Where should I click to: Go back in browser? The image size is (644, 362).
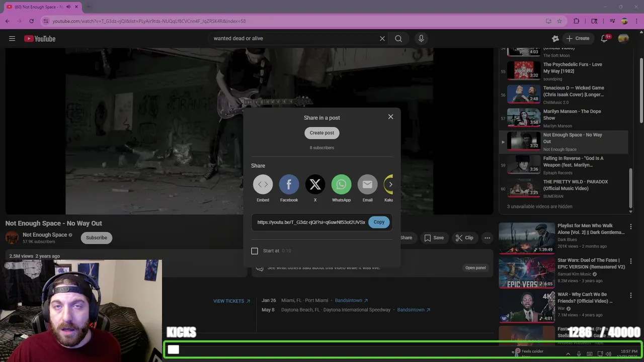point(7,21)
